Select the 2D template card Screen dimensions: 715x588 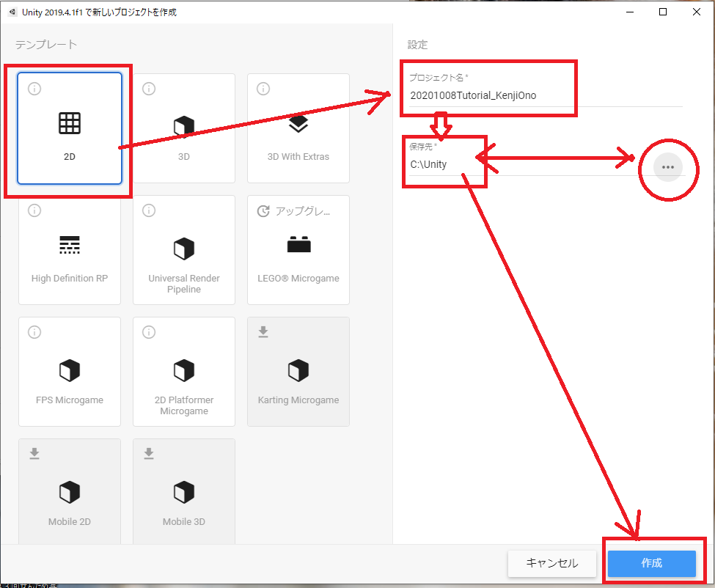point(70,128)
